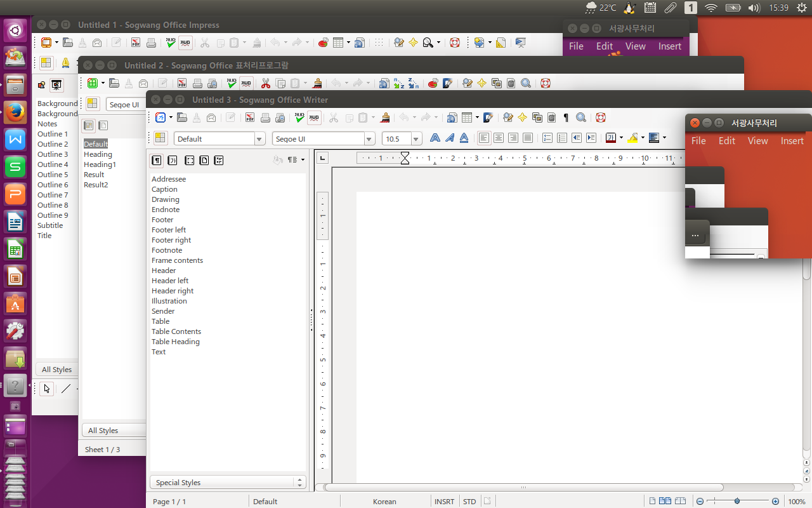The height and width of the screenshot is (508, 812).
Task: Toggle auto spellcheck in Writer toolbar
Action: (x=314, y=117)
